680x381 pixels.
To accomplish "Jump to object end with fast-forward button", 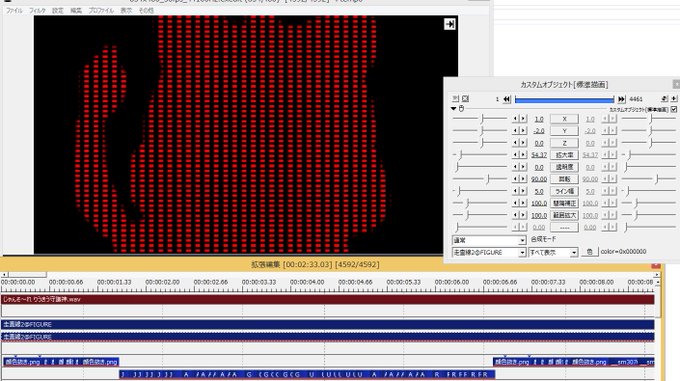I will point(621,99).
